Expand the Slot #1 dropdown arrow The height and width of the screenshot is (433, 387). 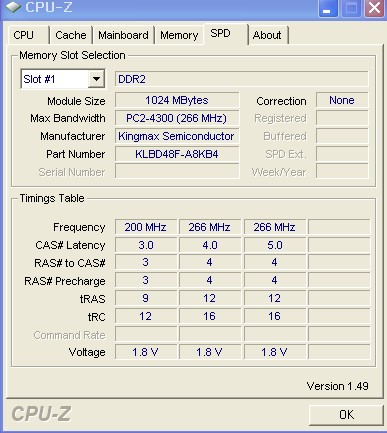click(96, 79)
